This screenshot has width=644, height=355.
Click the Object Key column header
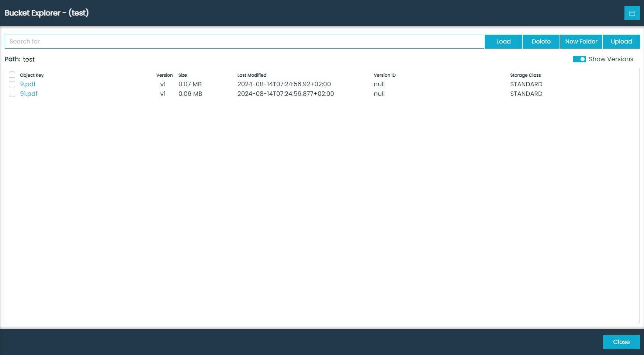coord(32,75)
